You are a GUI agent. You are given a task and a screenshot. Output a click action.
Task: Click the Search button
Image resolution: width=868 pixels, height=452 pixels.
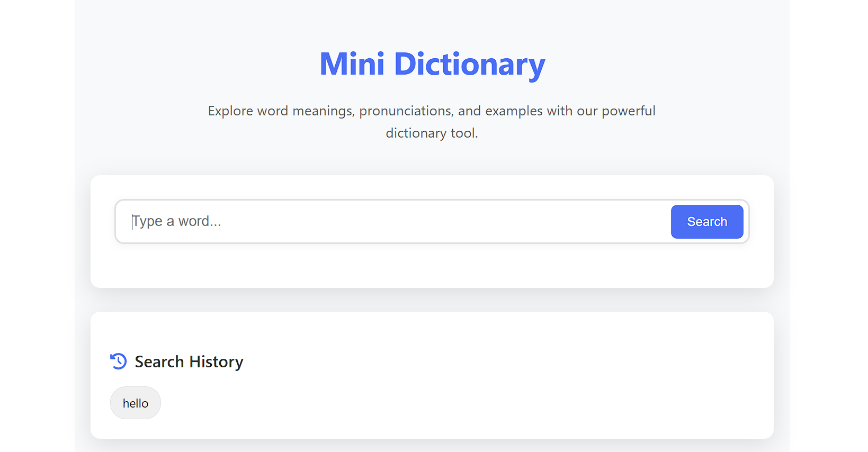pyautogui.click(x=707, y=222)
